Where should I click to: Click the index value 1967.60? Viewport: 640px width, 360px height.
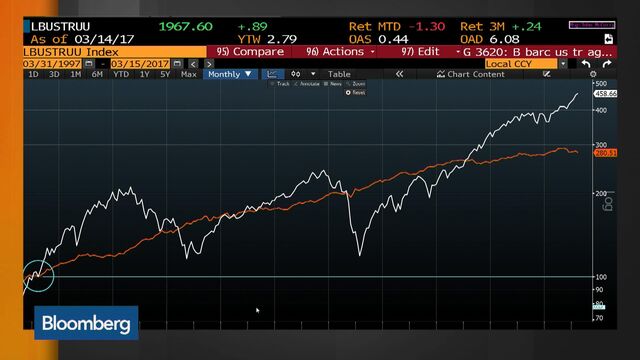[185, 27]
